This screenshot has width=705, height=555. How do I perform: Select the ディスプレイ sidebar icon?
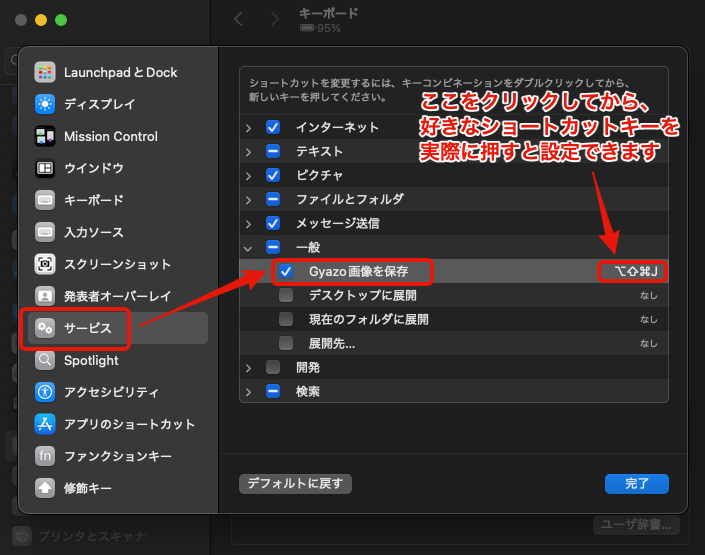[x=45, y=104]
